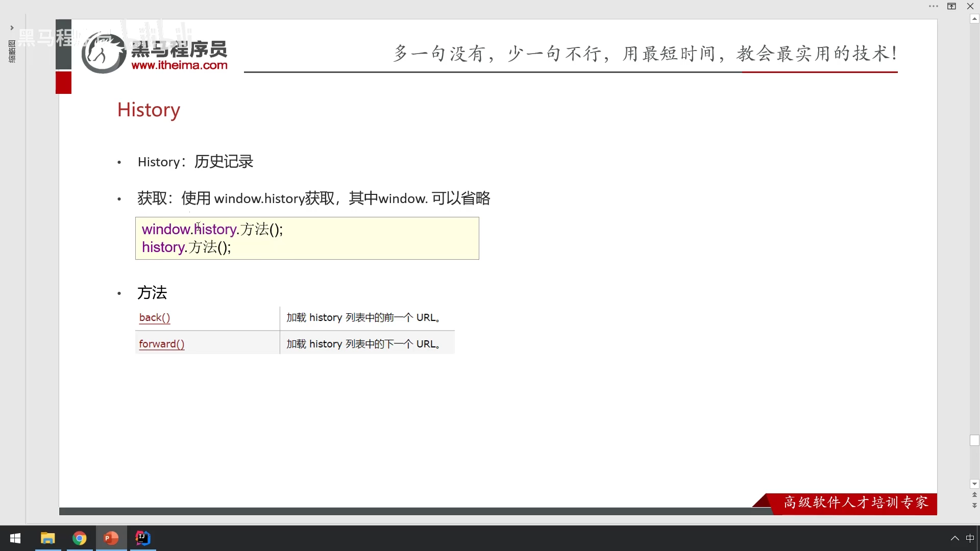Show hidden system tray icons
Screen dimensions: 980x551
(954, 538)
